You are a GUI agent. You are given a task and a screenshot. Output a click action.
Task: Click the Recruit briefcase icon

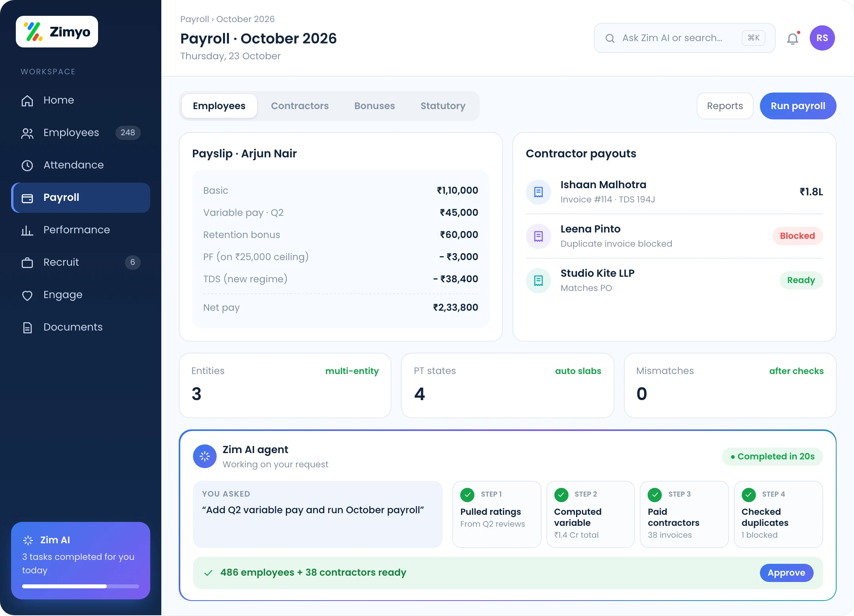coord(27,263)
